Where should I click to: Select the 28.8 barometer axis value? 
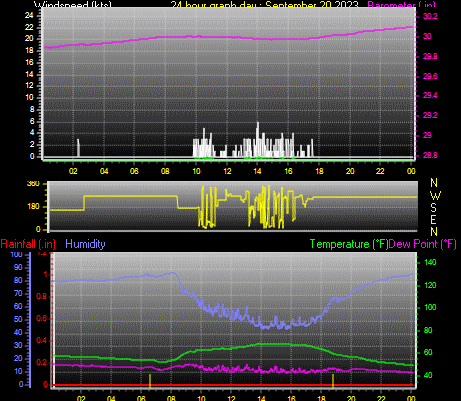430,155
